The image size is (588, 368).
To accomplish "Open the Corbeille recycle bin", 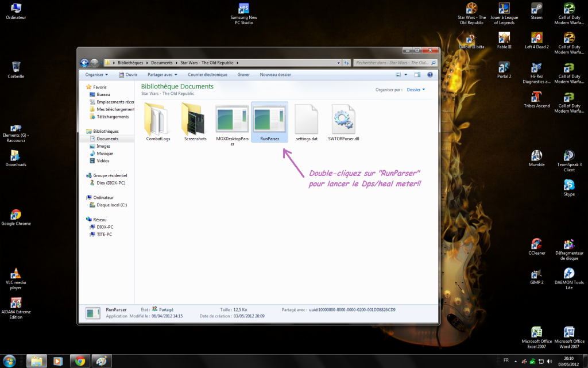I will click(16, 70).
